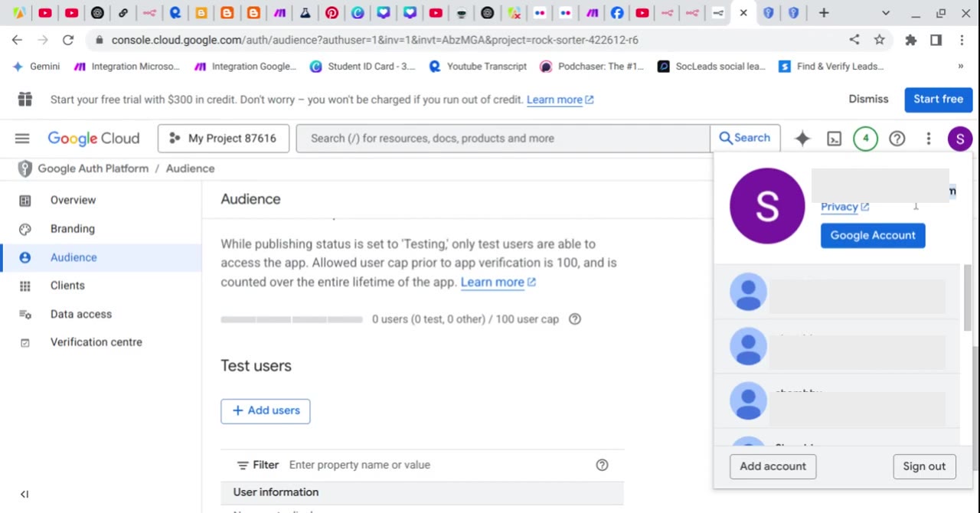Show more bookmarks chevron
The width and height of the screenshot is (980, 513).
click(961, 67)
